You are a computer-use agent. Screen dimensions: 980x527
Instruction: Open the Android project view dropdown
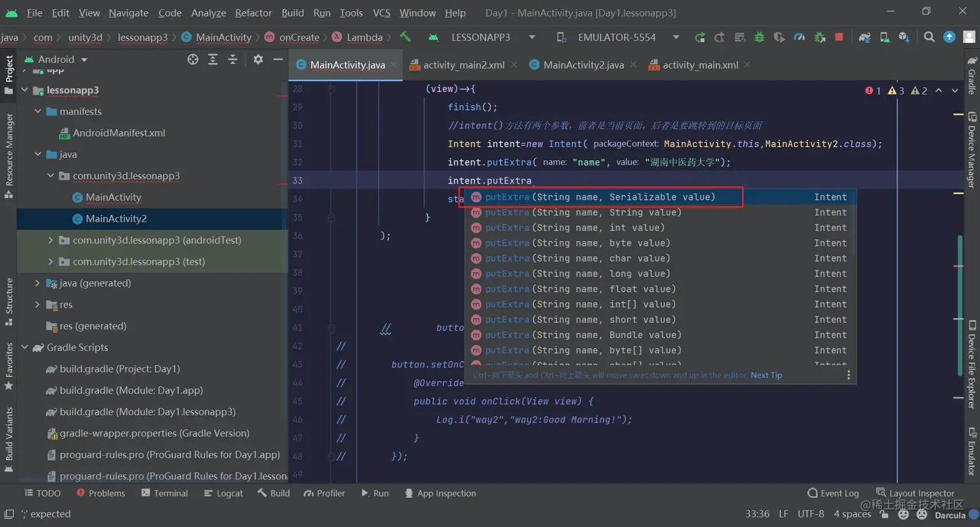tap(56, 59)
